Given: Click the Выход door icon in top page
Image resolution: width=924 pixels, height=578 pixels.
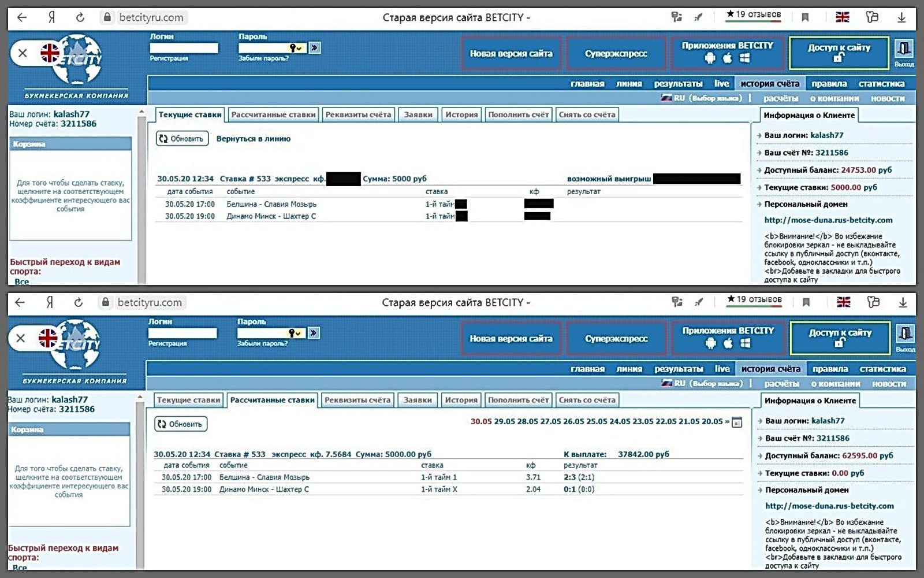Looking at the screenshot, I should tap(904, 48).
